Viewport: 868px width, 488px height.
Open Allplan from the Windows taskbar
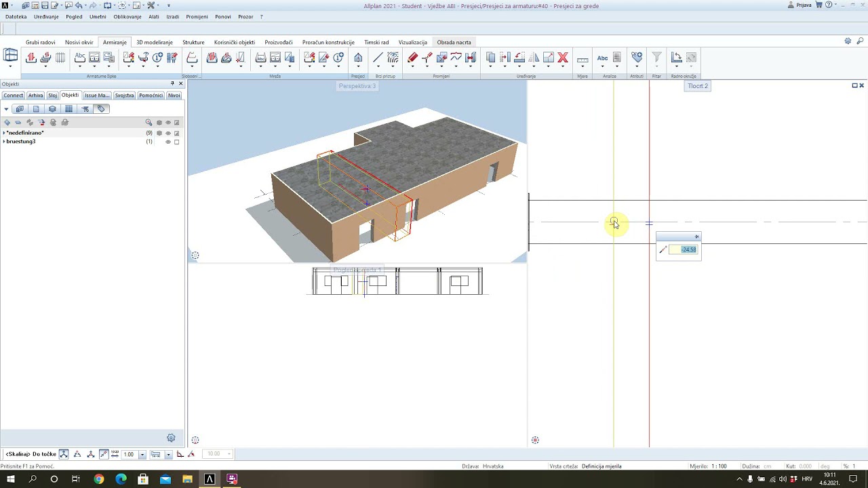[210, 479]
